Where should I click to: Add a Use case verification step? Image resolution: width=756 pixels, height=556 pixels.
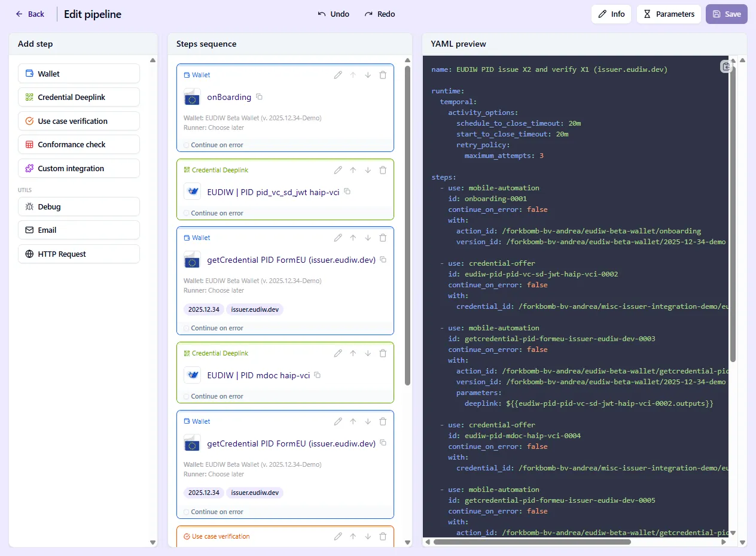79,121
